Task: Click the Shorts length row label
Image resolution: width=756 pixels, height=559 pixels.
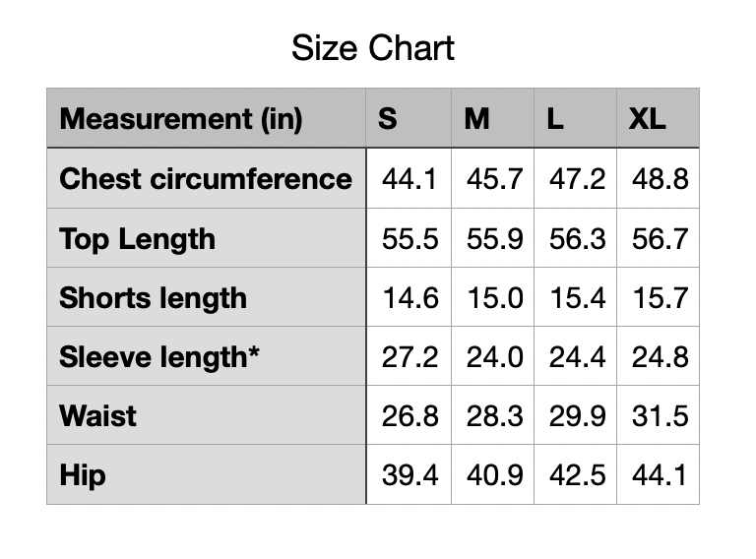Action: pos(207,297)
